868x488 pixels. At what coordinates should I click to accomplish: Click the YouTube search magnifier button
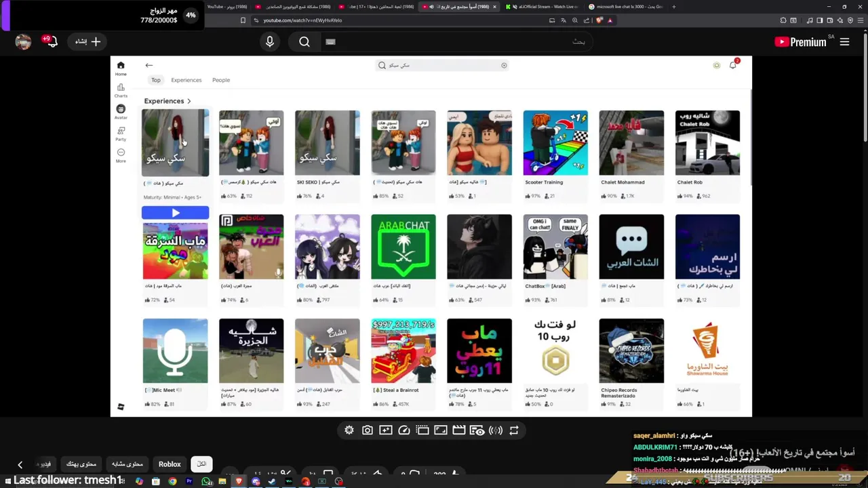coord(304,42)
